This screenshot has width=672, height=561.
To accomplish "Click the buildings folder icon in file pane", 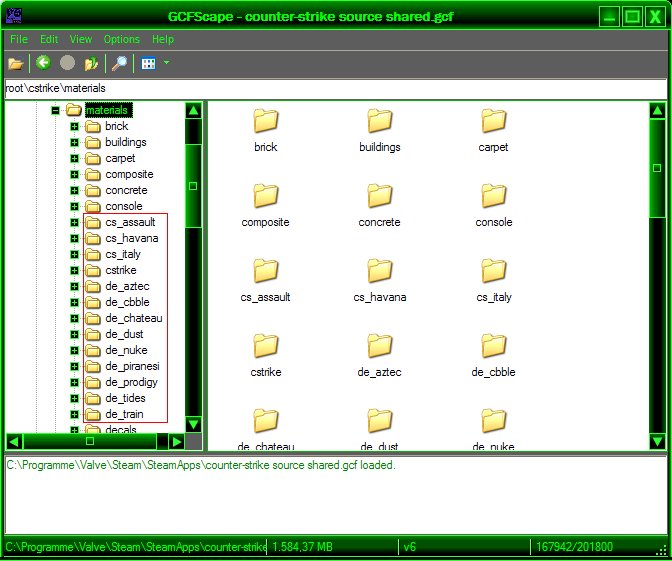I will [380, 120].
